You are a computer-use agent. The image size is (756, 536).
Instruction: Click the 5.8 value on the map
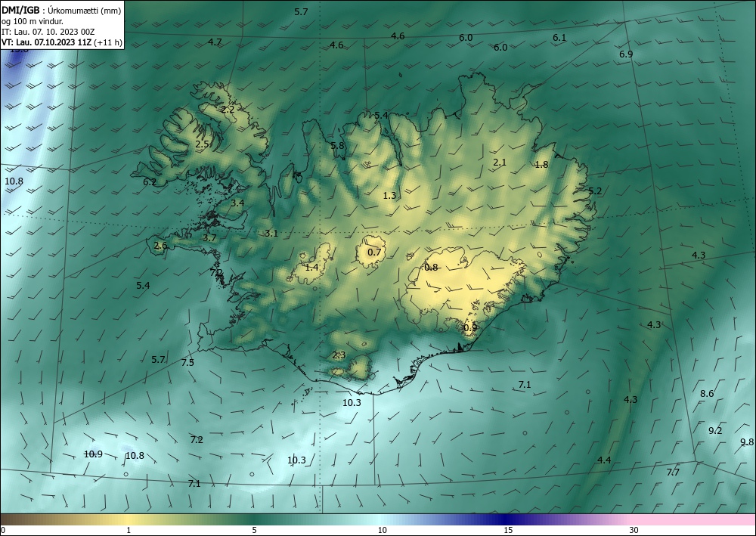coord(337,145)
